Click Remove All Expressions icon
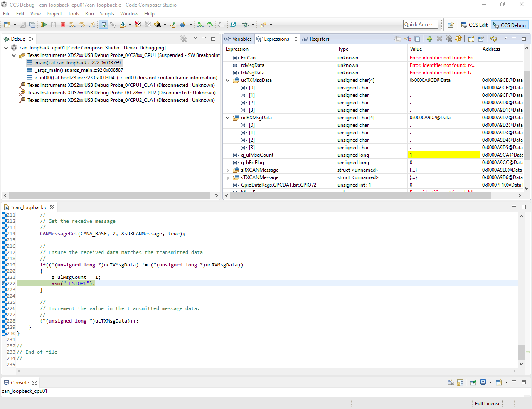The width and height of the screenshot is (532, 409). 449,39
